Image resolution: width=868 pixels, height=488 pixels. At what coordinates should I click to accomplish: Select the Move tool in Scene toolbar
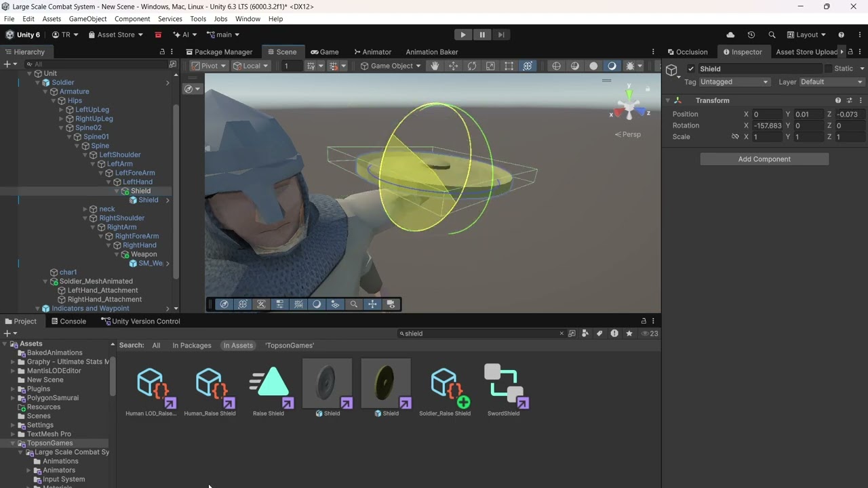point(453,66)
